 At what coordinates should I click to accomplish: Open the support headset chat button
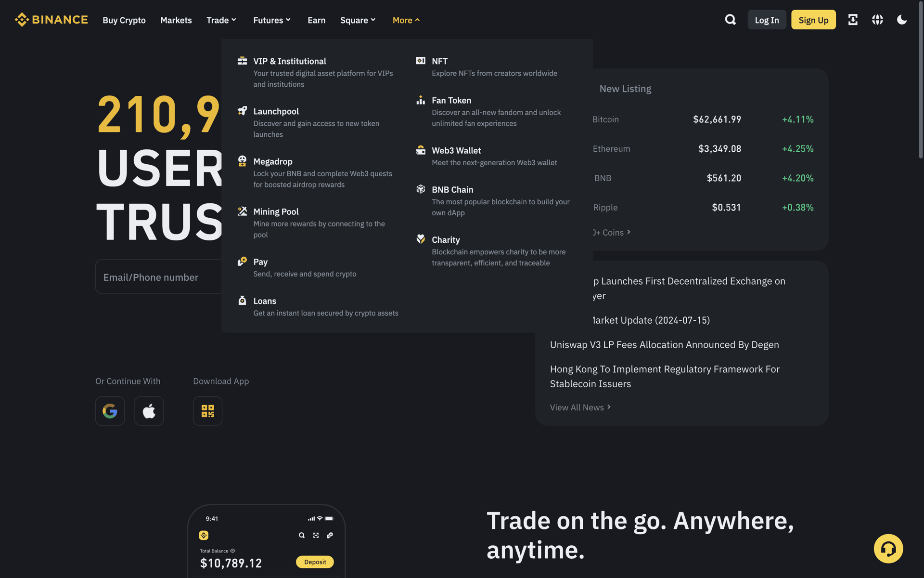pos(888,549)
